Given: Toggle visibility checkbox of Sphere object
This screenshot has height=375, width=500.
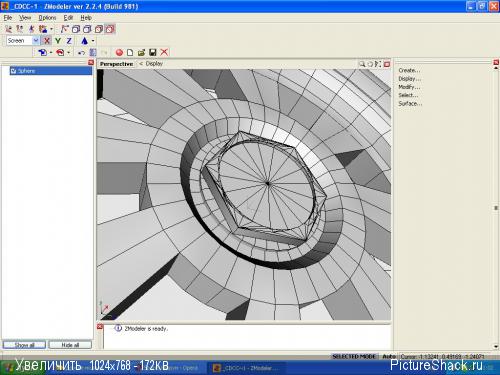Looking at the screenshot, I should [14, 71].
